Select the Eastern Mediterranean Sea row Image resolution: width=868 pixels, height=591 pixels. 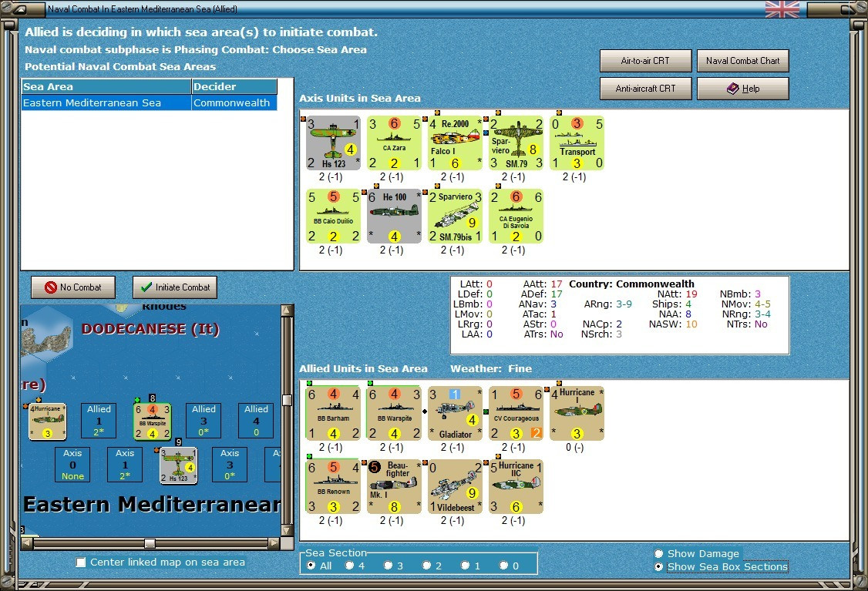coord(149,103)
